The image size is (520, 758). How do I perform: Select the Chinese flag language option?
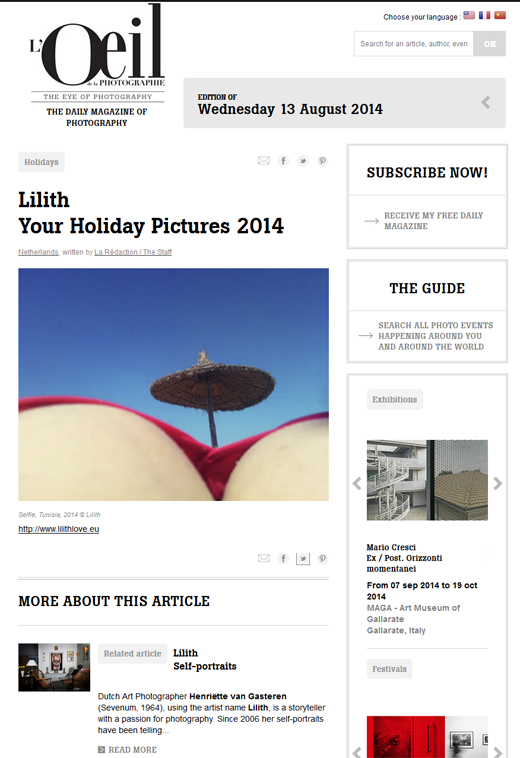500,15
